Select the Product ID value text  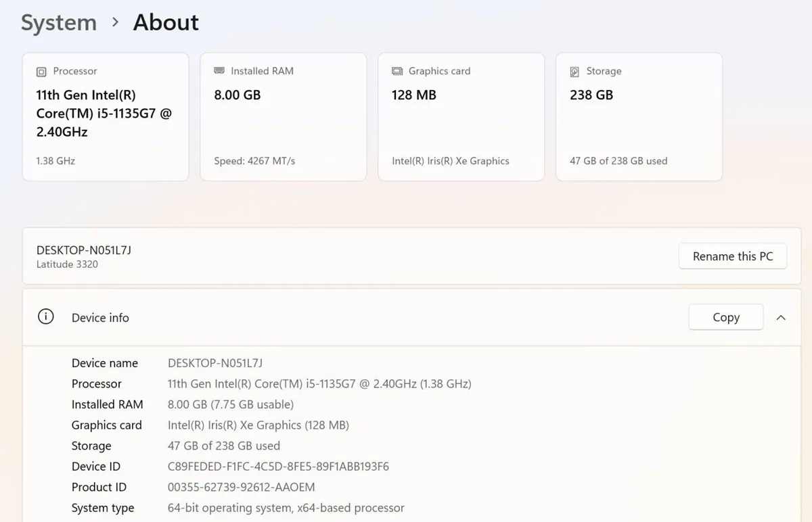(x=241, y=487)
